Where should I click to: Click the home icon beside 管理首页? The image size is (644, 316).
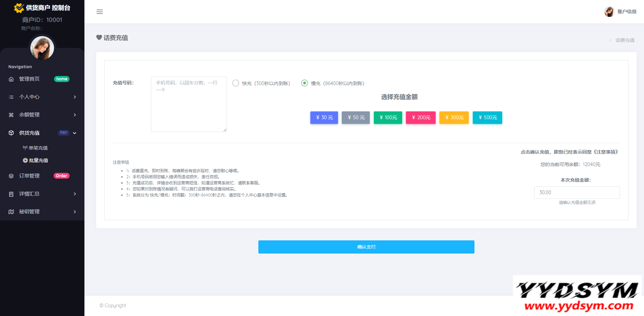[x=11, y=79]
